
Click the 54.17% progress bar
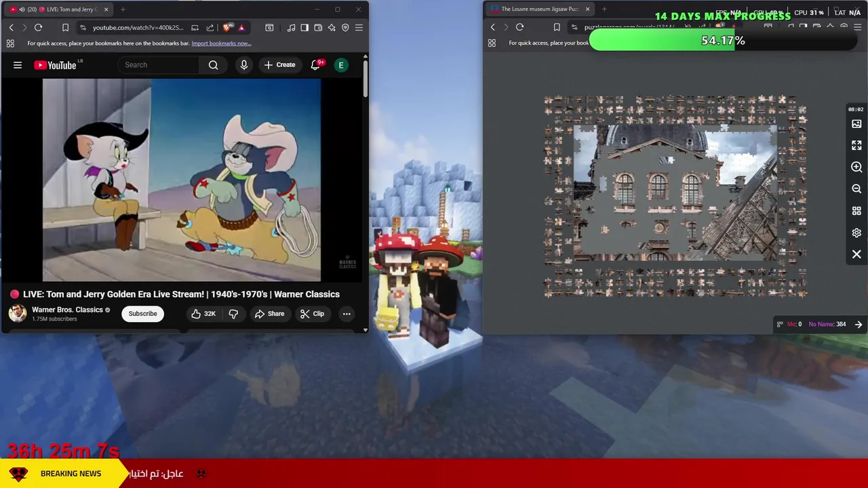[x=724, y=41]
